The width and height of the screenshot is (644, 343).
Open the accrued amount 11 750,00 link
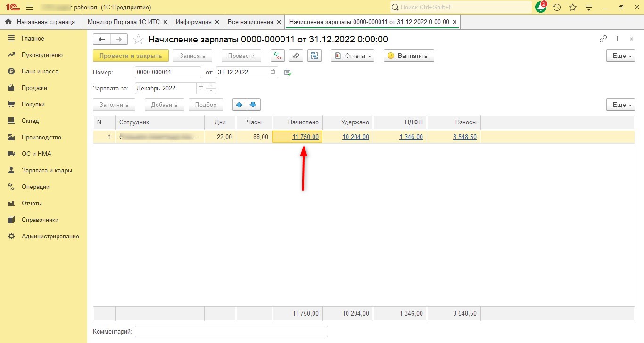(305, 137)
